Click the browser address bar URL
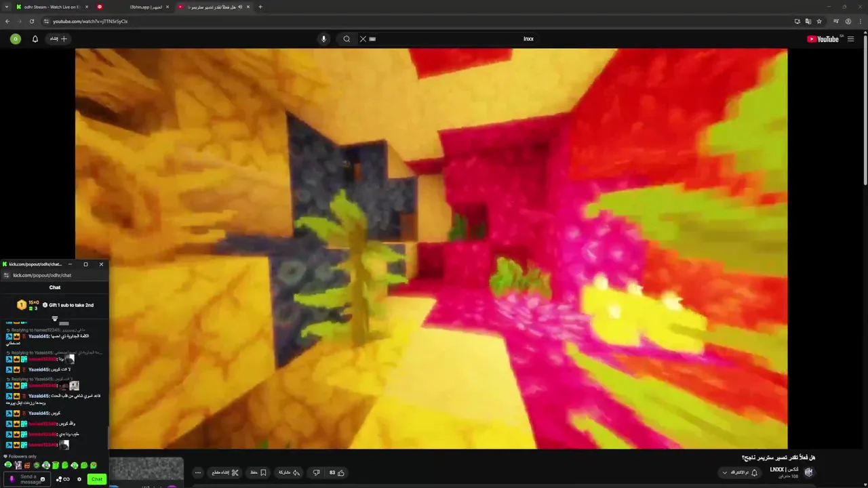The height and width of the screenshot is (488, 868). [90, 21]
